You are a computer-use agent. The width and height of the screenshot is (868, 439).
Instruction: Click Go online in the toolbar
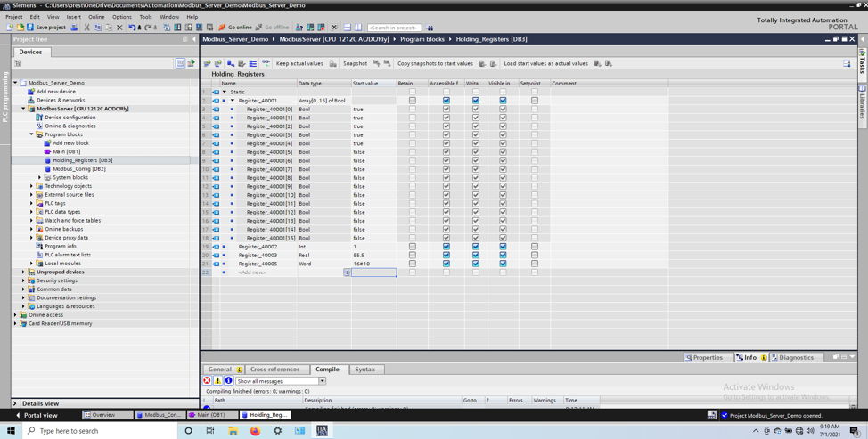pyautogui.click(x=234, y=27)
